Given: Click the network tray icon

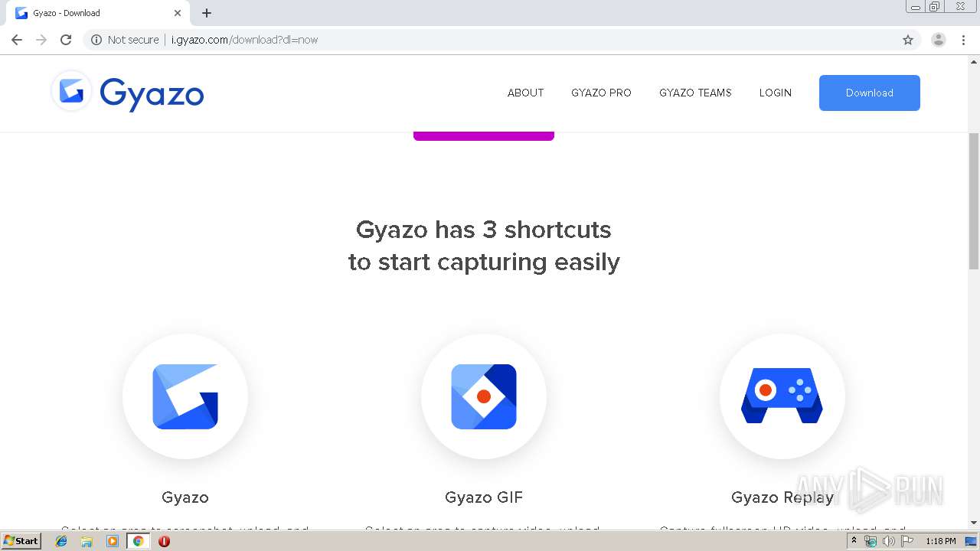Looking at the screenshot, I should point(871,541).
